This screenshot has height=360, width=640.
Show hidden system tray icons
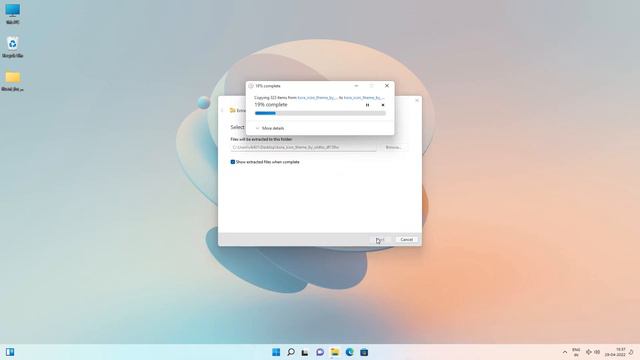[565, 352]
